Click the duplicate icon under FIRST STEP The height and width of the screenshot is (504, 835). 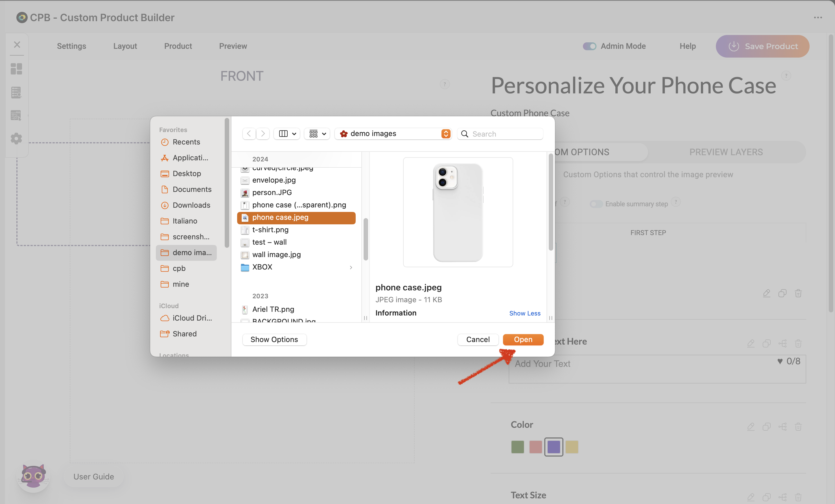[x=782, y=293]
